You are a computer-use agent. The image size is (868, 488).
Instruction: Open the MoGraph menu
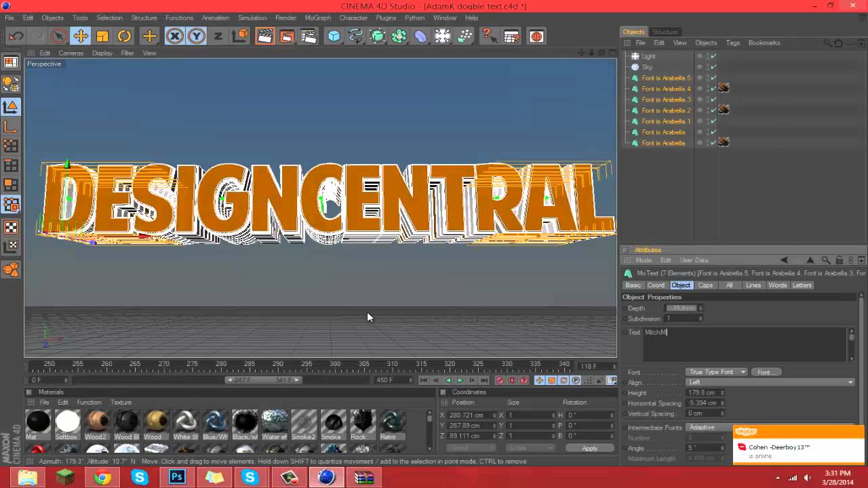pyautogui.click(x=318, y=18)
